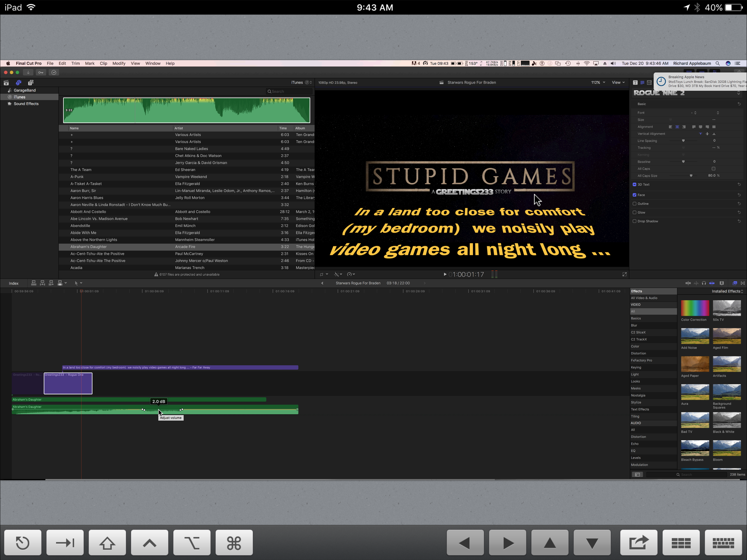Click background tasks checkmark icon
The image size is (747, 560).
[x=54, y=72]
